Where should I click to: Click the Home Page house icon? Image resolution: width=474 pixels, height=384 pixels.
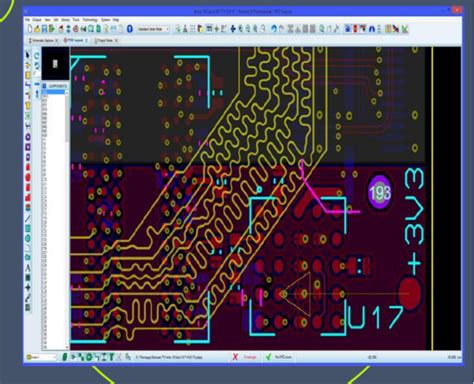pyautogui.click(x=61, y=29)
